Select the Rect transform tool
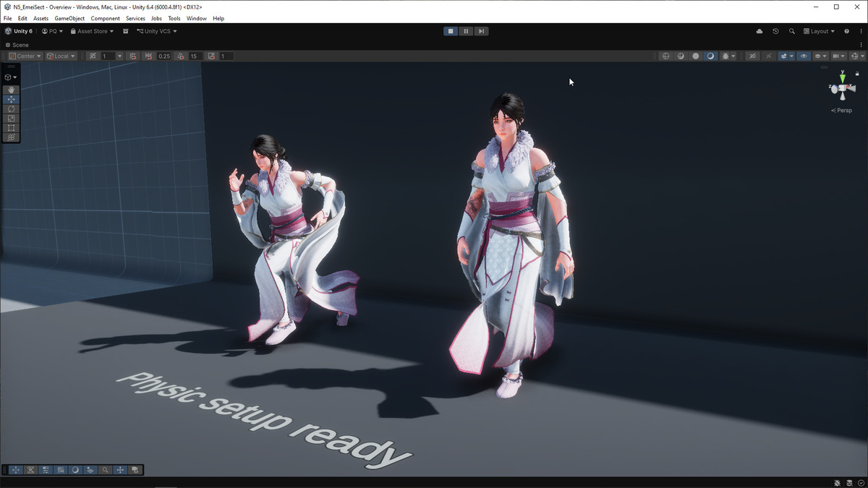 11,127
